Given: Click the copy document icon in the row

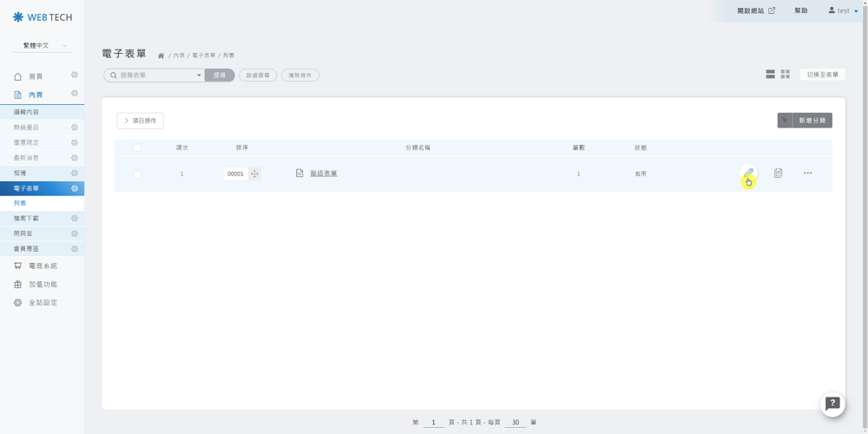Looking at the screenshot, I should coord(778,174).
